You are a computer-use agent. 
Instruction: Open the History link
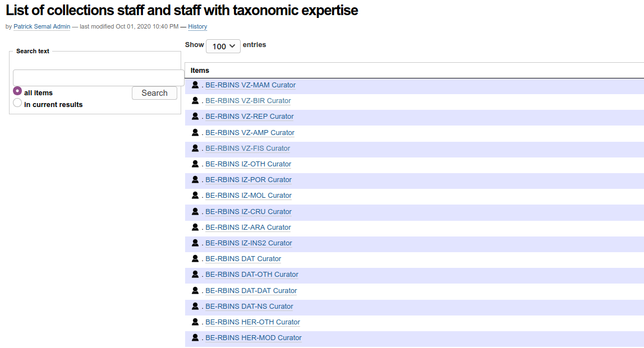pyautogui.click(x=197, y=27)
